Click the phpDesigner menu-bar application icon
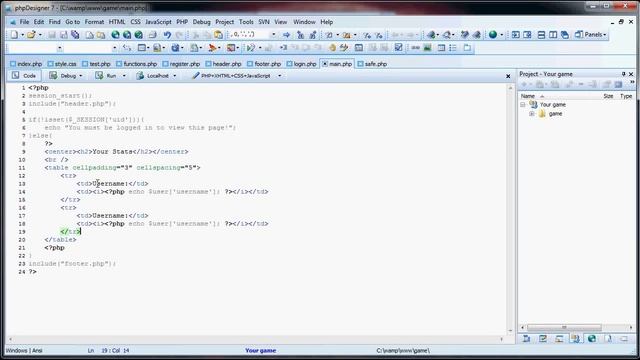 click(x=13, y=22)
